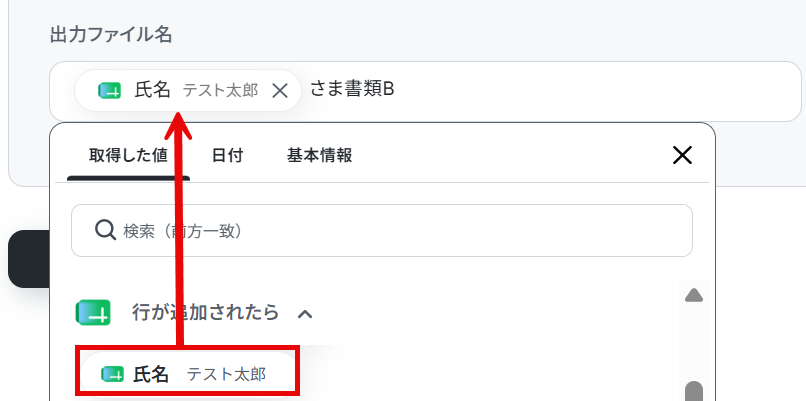Click the テスト太郎 text inside the chip
Screen dimensions: 806x401
(221, 91)
